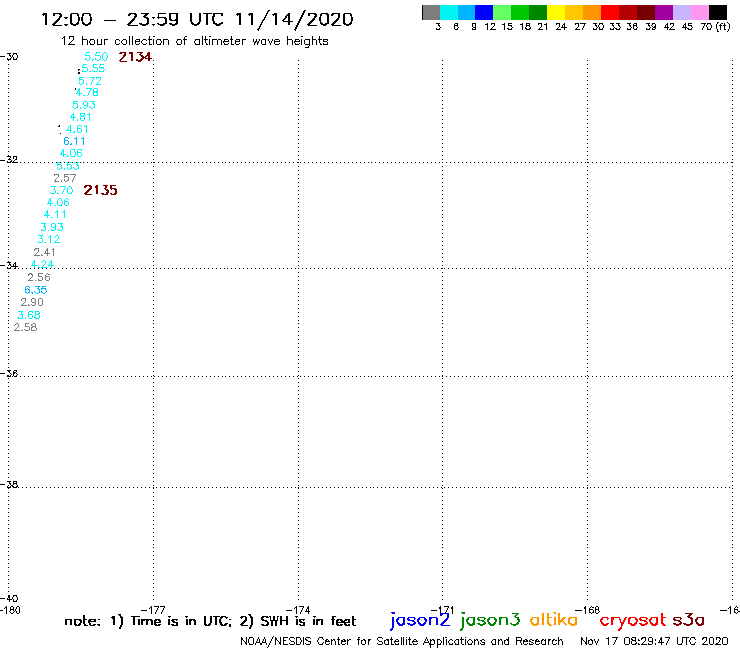Screen dimensions: 740x650
Task: Select the -171 longitude axis label
Action: pos(443,610)
